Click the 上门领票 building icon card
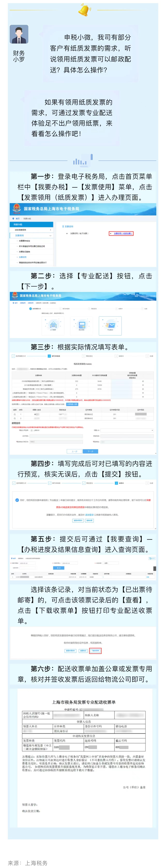The image size is (166, 868). [53, 326]
